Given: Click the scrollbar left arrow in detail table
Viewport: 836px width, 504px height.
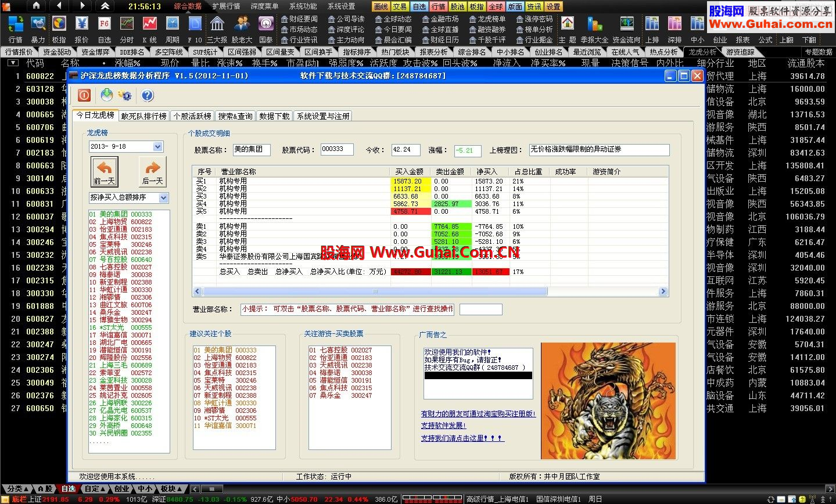Looking at the screenshot, I should coord(197,291).
